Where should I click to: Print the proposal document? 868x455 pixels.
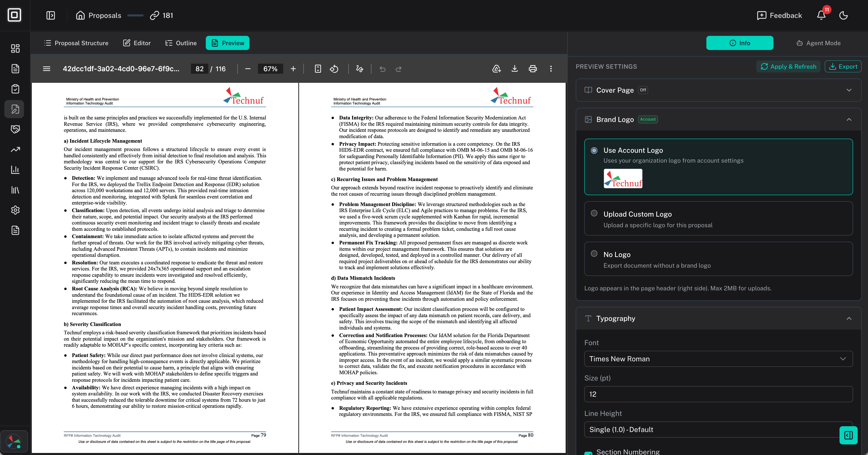(x=533, y=68)
